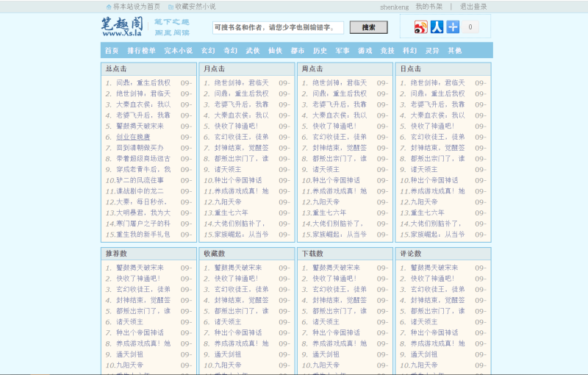Viewport: 588px width, 375px height.
Task: Open underlined 创业在晚唐 in 总点击
Action: pyautogui.click(x=133, y=137)
